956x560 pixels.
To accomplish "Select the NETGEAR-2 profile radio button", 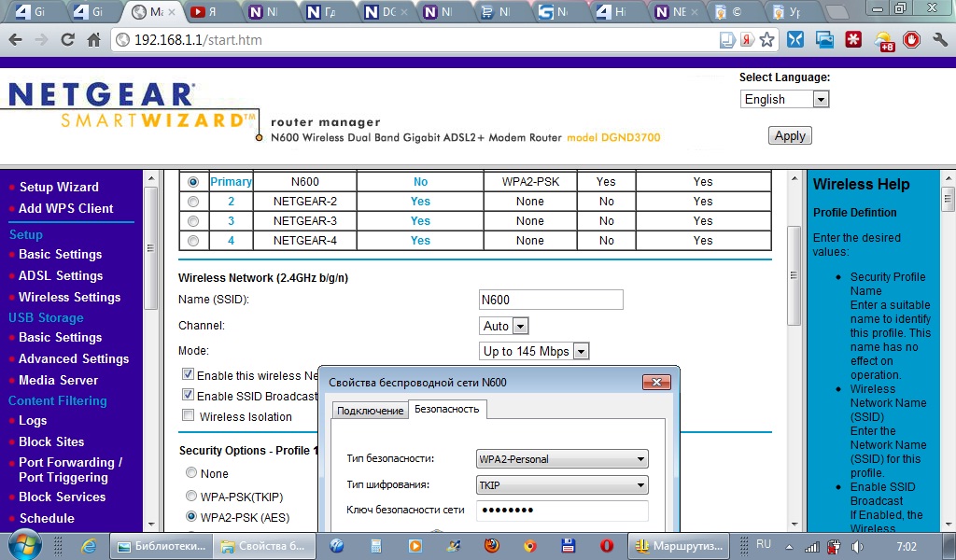I will (193, 202).
